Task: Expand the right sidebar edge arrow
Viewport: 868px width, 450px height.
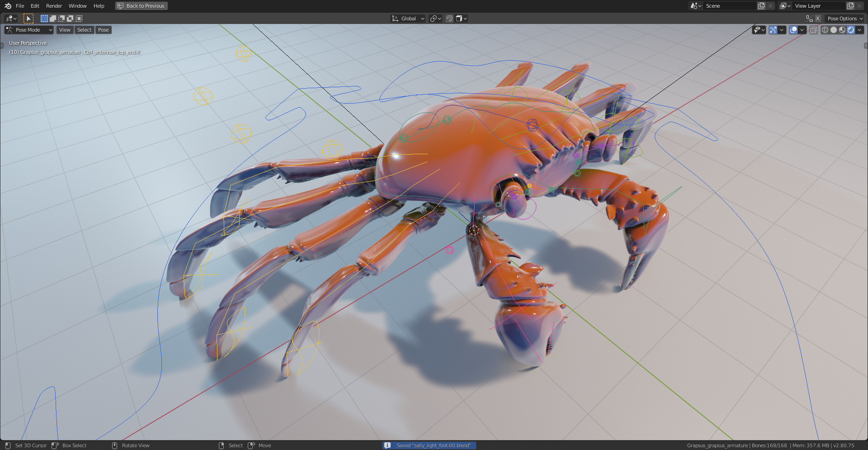Action: point(866,46)
